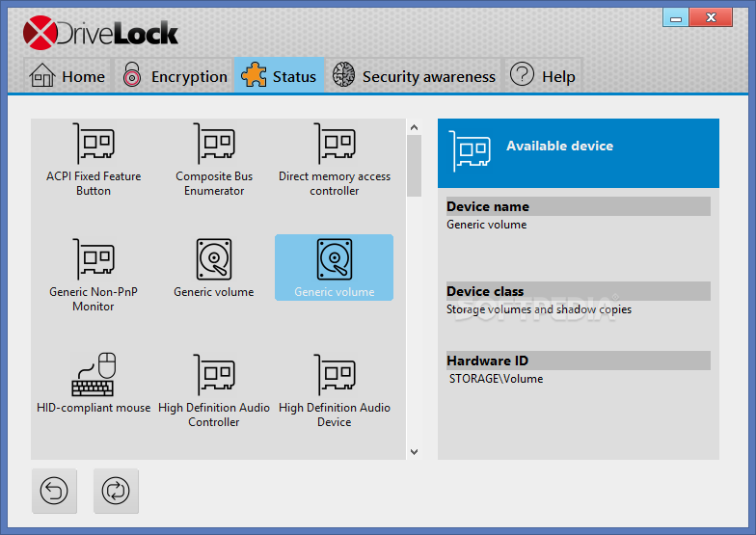This screenshot has width=756, height=535.
Task: Select the Direct memory access controller icon
Action: pos(335,143)
